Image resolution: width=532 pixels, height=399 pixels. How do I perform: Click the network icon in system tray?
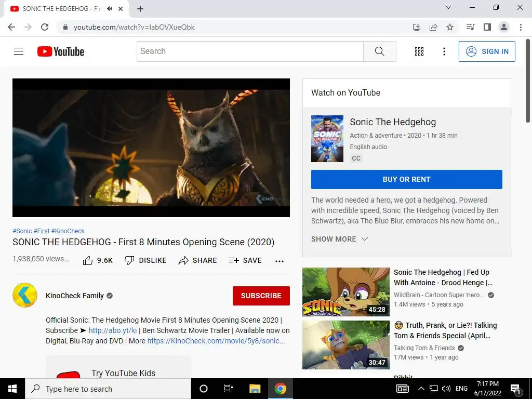434,389
